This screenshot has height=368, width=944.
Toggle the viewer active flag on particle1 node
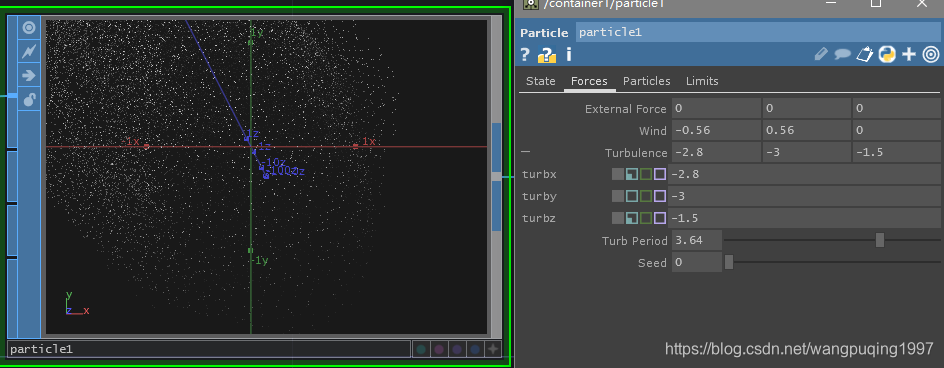pyautogui.click(x=29, y=28)
